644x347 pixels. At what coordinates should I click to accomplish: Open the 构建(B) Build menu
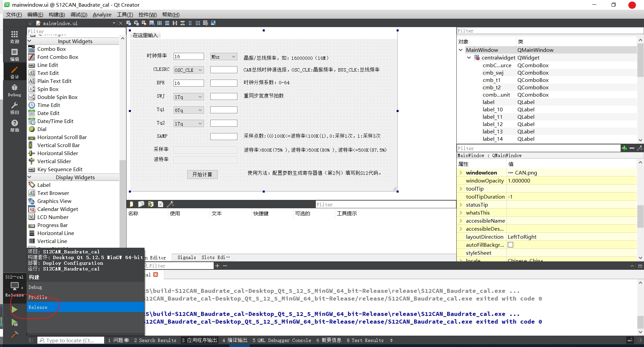tap(57, 14)
